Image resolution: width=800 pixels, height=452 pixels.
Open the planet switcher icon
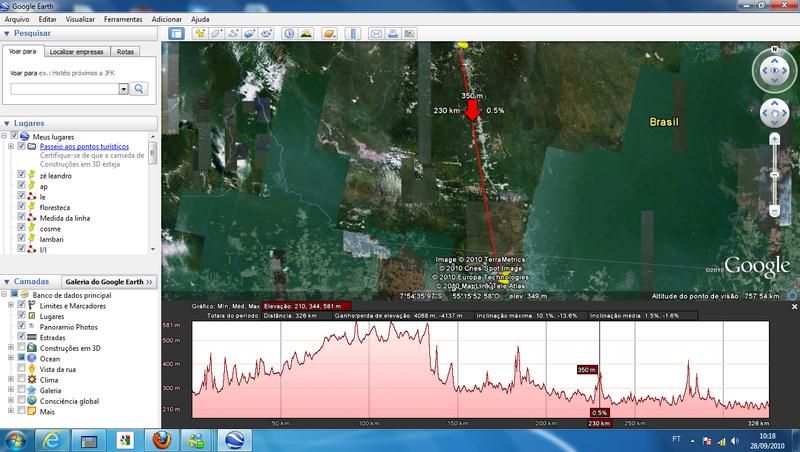(330, 34)
